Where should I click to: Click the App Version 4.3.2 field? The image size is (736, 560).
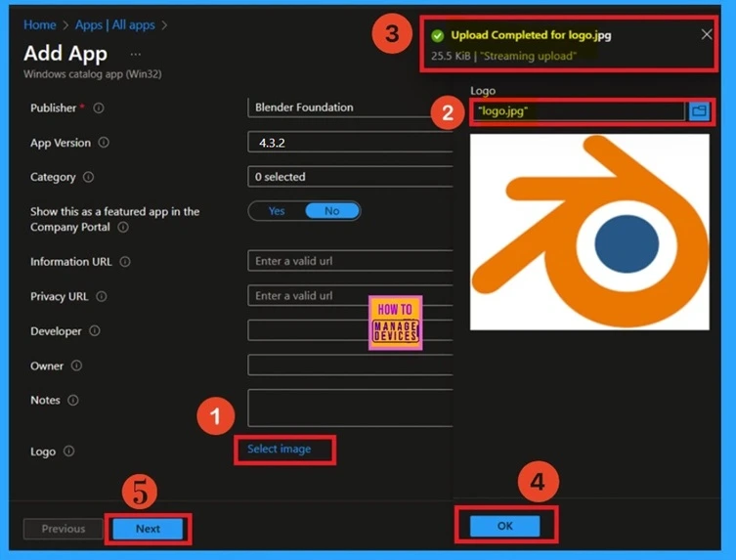click(350, 143)
